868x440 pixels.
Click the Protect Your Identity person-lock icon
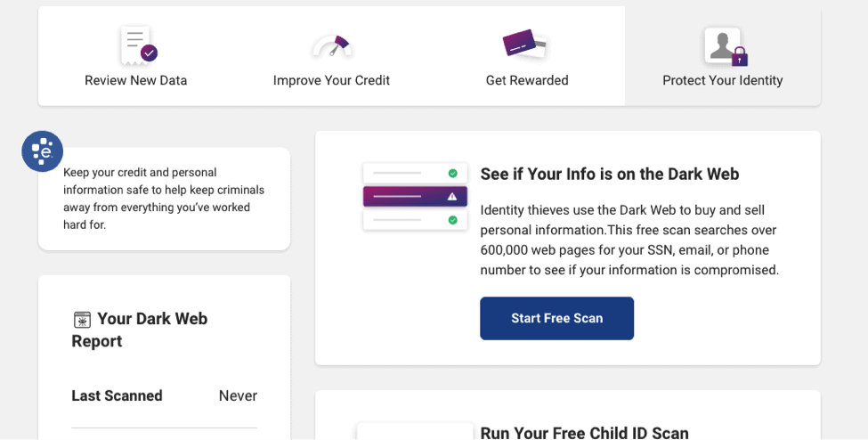tap(725, 46)
